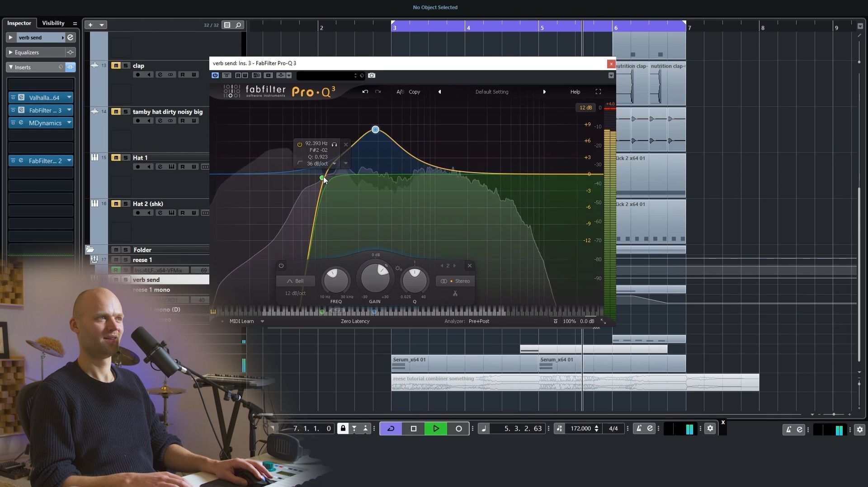868x487 pixels.
Task: Open Valhalla insert slot dropdown
Action: pos(69,97)
